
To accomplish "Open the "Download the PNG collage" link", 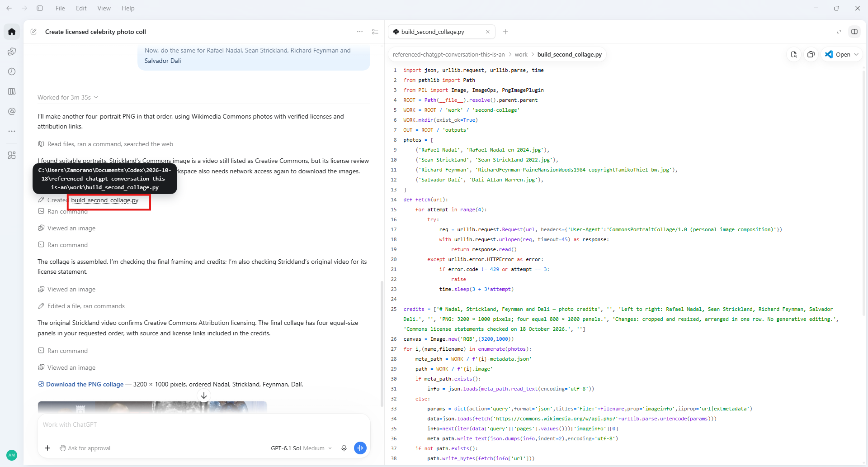I will 85,384.
